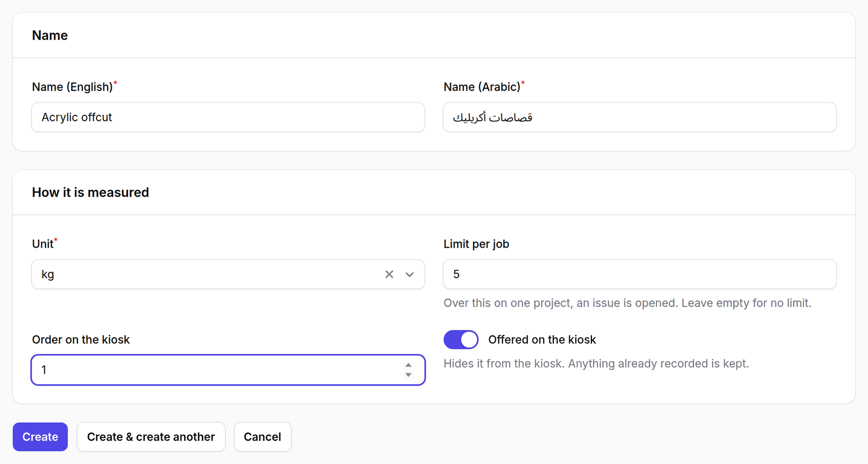
Task: Click the "Limit per job" label
Action: coord(476,244)
